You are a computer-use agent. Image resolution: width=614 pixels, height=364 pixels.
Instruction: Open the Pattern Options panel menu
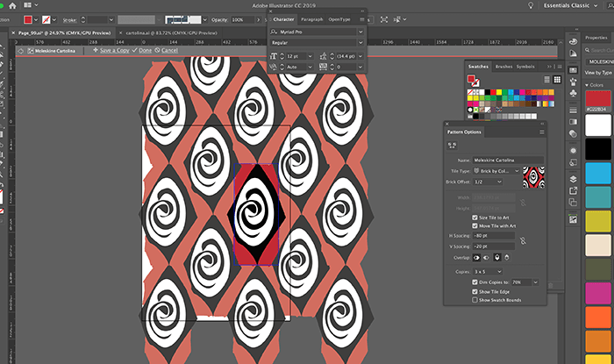click(542, 132)
